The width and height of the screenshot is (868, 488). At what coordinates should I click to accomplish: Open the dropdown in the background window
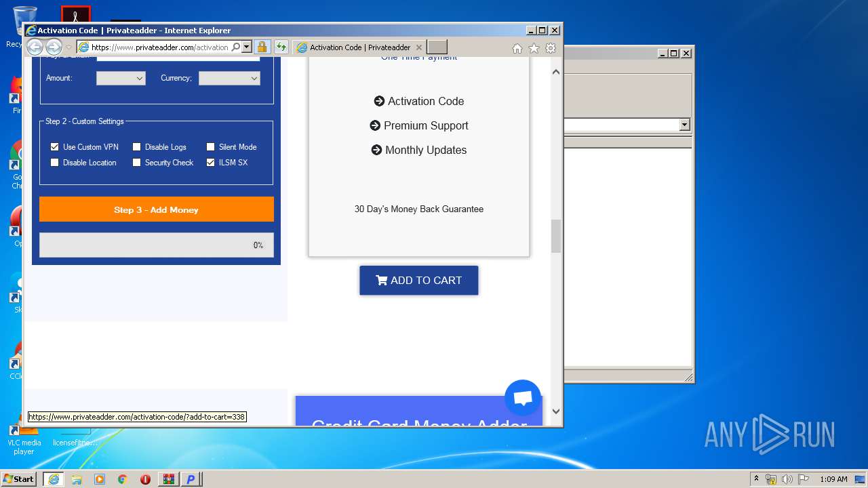[x=684, y=125]
